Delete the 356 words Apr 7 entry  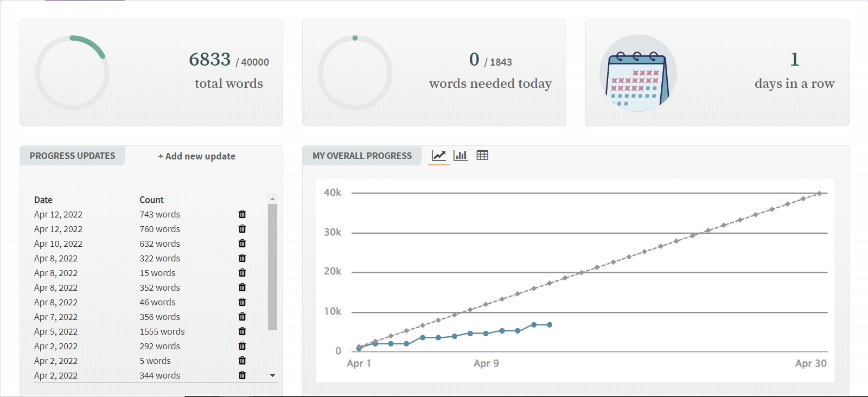point(242,317)
